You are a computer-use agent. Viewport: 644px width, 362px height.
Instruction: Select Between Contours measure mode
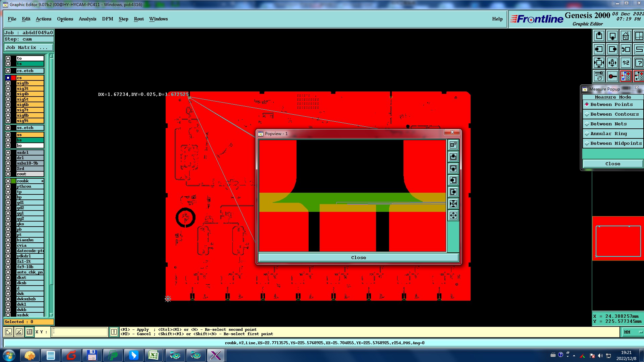(x=614, y=114)
